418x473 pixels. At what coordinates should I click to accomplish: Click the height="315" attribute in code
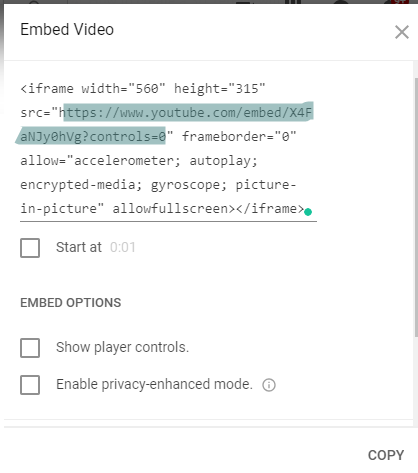(220, 89)
